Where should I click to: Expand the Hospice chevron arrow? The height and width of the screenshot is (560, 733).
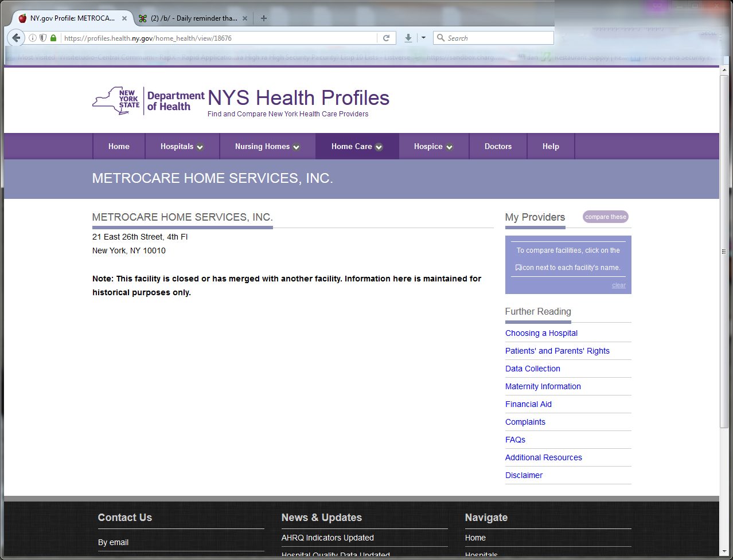[x=450, y=147]
